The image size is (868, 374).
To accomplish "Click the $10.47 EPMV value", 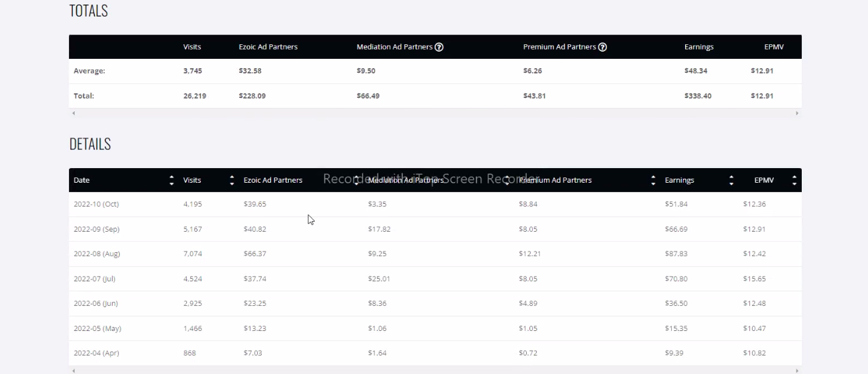I will (x=754, y=328).
